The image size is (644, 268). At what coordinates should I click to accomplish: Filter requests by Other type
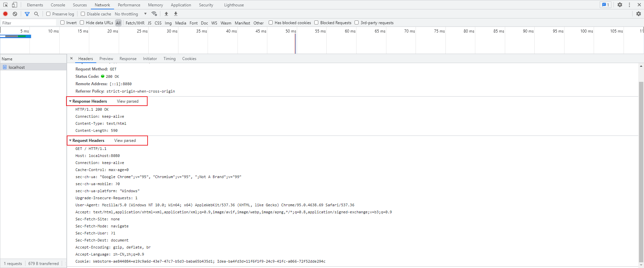(x=259, y=23)
